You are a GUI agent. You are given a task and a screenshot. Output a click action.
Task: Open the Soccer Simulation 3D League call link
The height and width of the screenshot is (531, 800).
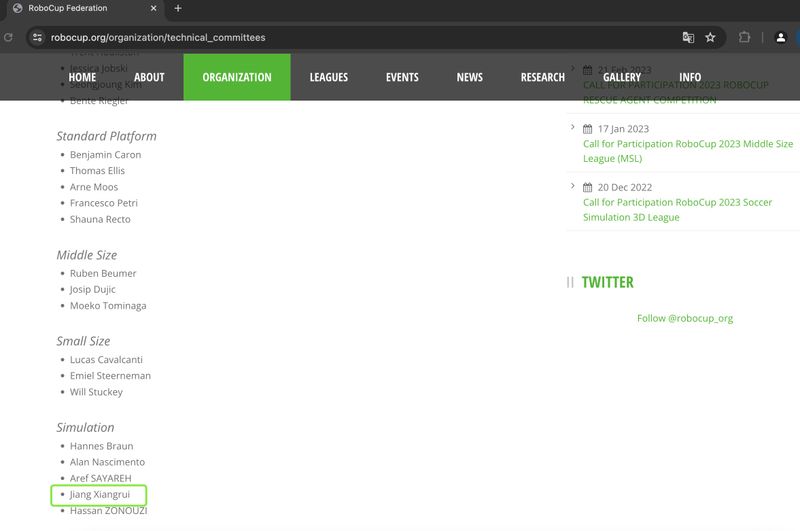677,209
